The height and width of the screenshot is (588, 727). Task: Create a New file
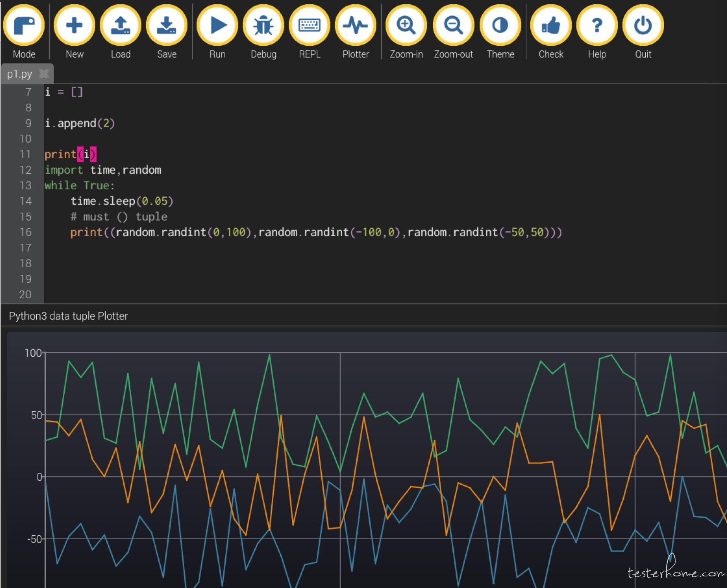click(74, 32)
